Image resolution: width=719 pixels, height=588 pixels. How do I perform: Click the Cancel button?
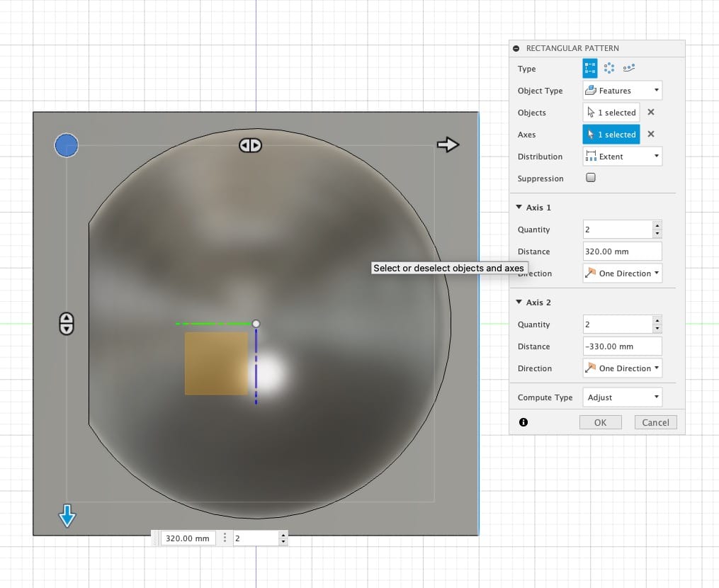click(655, 422)
